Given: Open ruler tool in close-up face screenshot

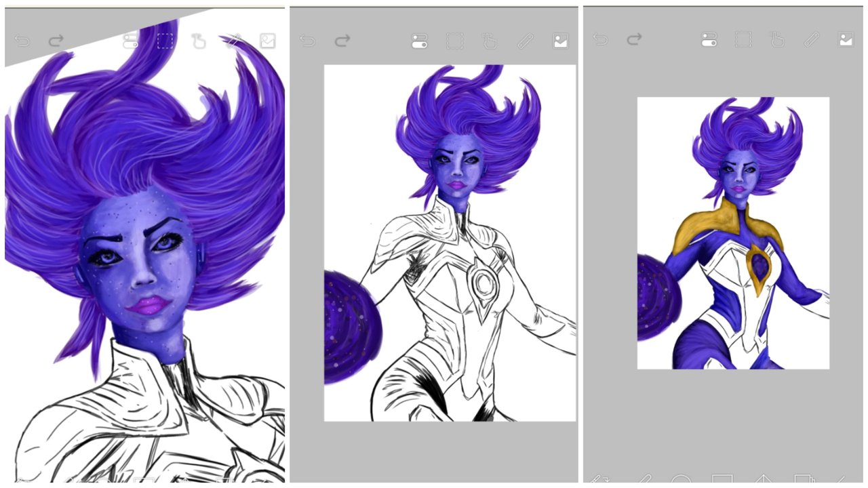Looking at the screenshot, I should pos(234,41).
